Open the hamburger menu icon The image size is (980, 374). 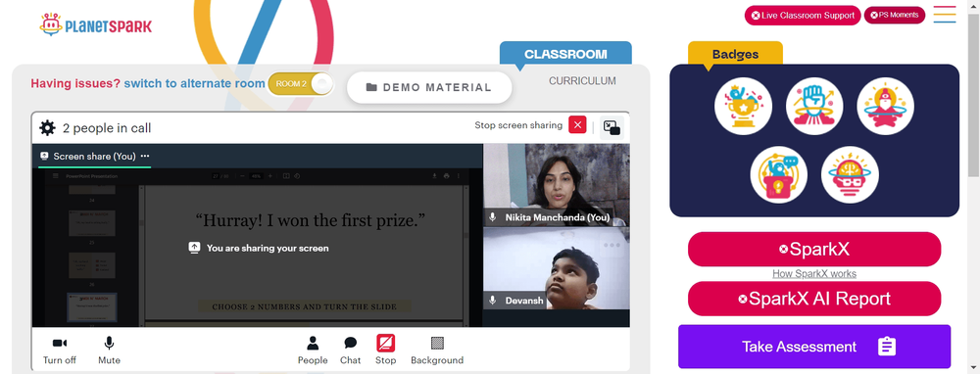coord(945,15)
